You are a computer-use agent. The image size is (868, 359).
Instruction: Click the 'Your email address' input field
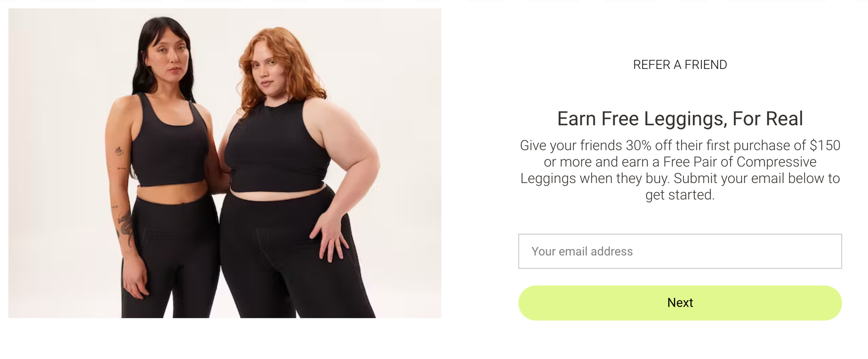(x=680, y=251)
